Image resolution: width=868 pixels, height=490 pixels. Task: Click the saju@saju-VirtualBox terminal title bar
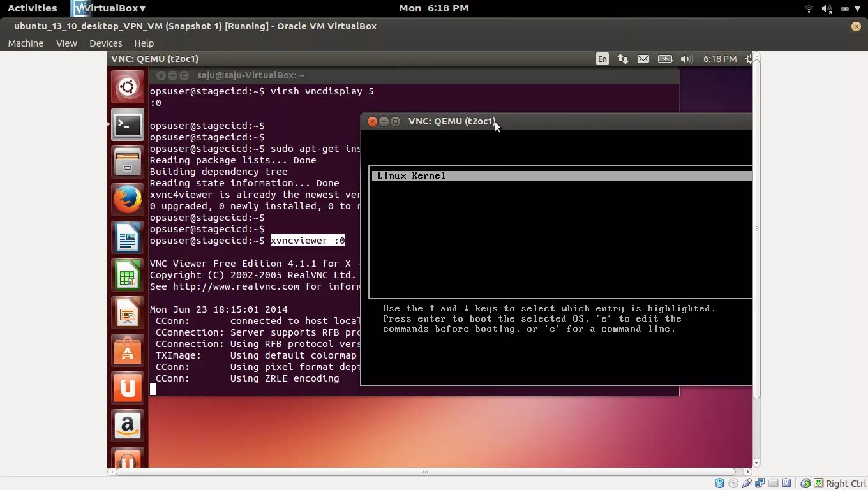tap(415, 75)
